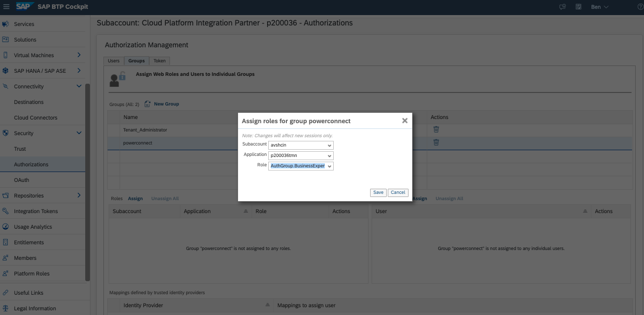Open the Services section in the sidebar
The width and height of the screenshot is (644, 315).
click(23, 23)
